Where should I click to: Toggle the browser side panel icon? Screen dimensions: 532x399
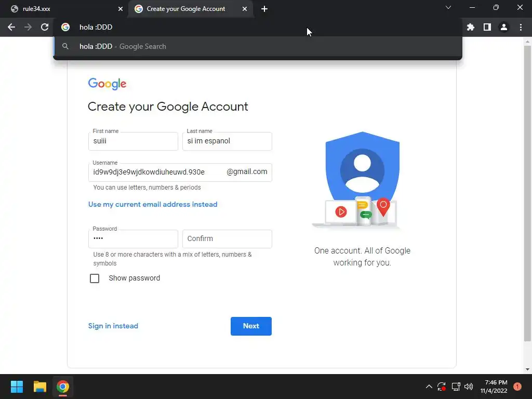coord(487,27)
